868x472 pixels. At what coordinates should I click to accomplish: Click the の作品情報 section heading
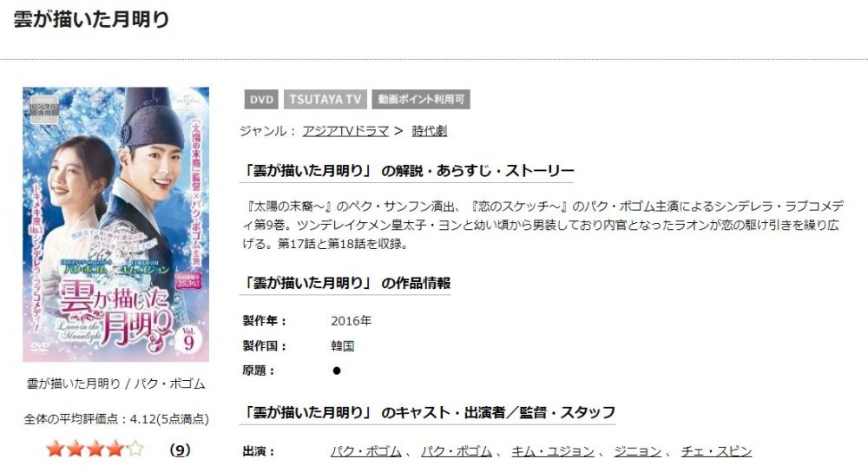click(346, 283)
